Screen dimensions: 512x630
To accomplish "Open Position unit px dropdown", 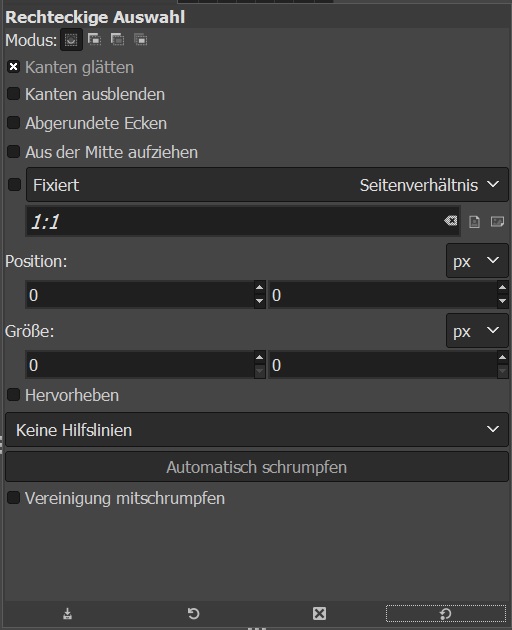I will [477, 261].
